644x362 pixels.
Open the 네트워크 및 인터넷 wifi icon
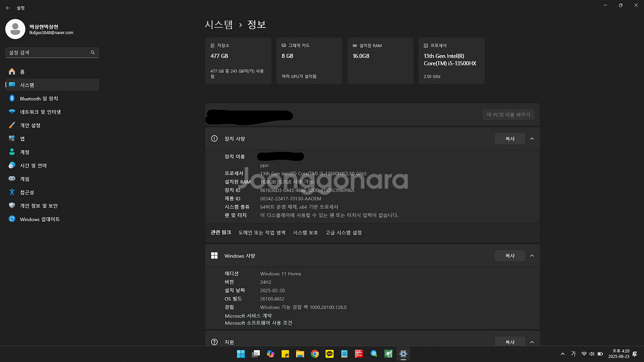[x=12, y=112]
